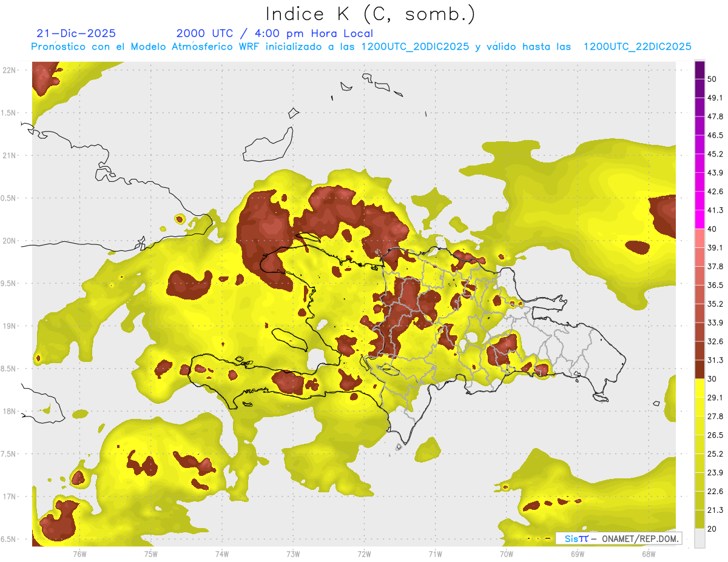The image size is (728, 562).
Task: Click the latitude label "19N"
Action: [x=10, y=326]
